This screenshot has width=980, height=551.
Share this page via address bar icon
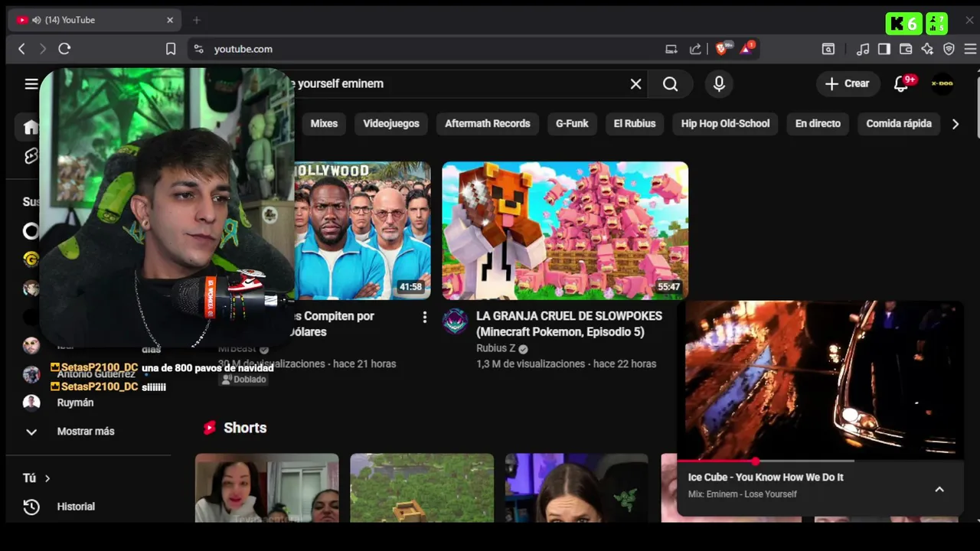click(695, 49)
